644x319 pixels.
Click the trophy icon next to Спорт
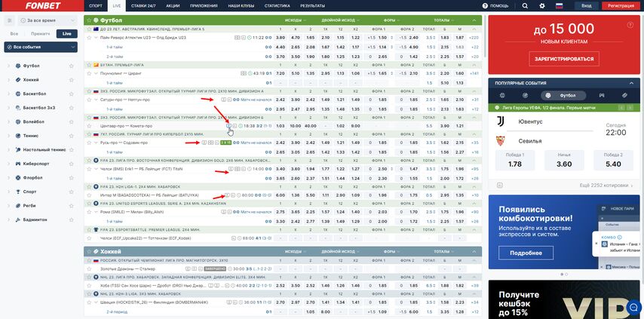point(17,192)
